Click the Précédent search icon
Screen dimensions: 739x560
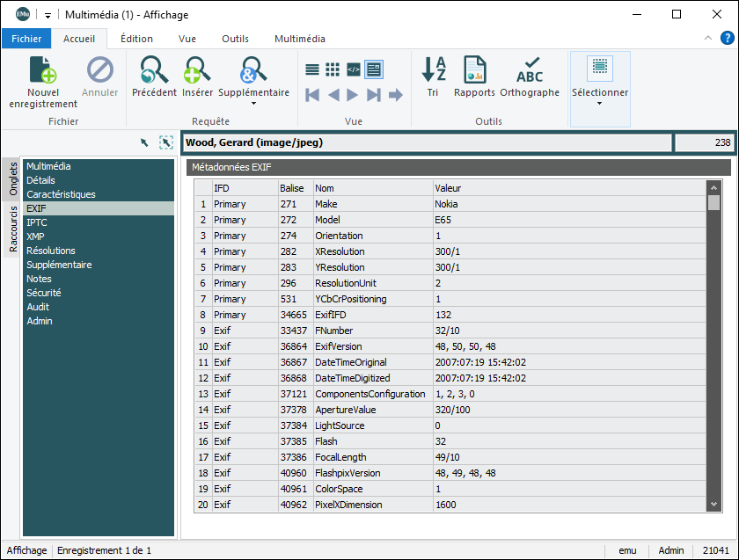click(154, 70)
